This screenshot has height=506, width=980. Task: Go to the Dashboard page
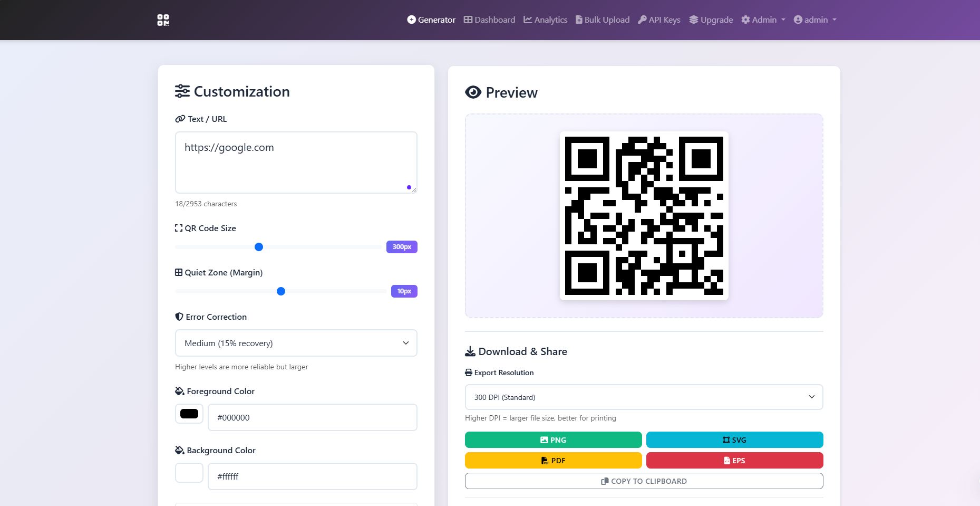(489, 20)
